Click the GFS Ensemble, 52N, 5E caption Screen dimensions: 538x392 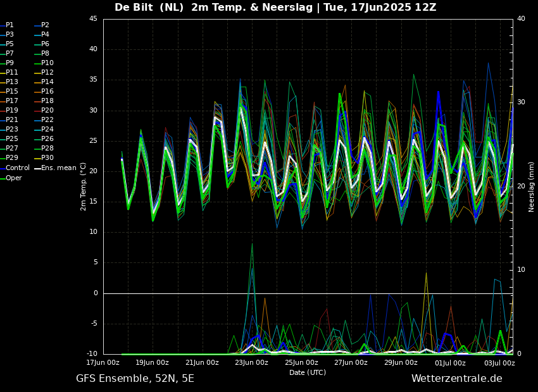click(135, 379)
